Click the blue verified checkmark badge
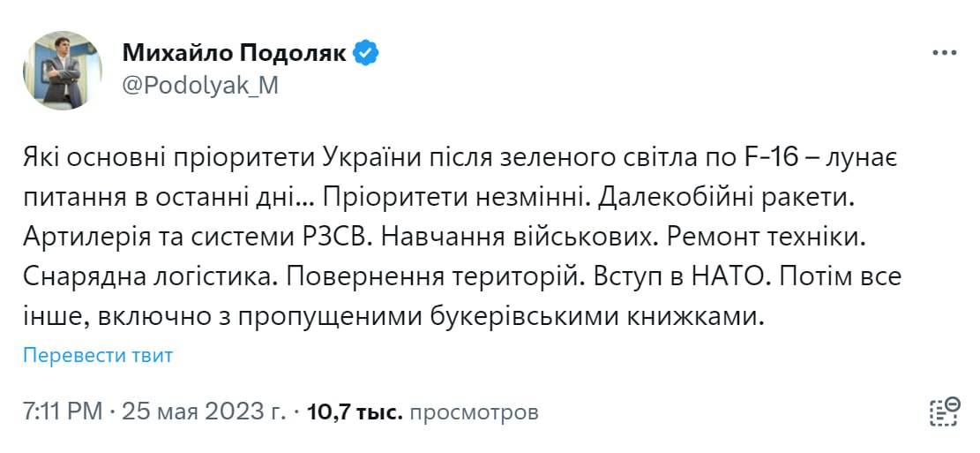The height and width of the screenshot is (453, 980). pyautogui.click(x=366, y=53)
